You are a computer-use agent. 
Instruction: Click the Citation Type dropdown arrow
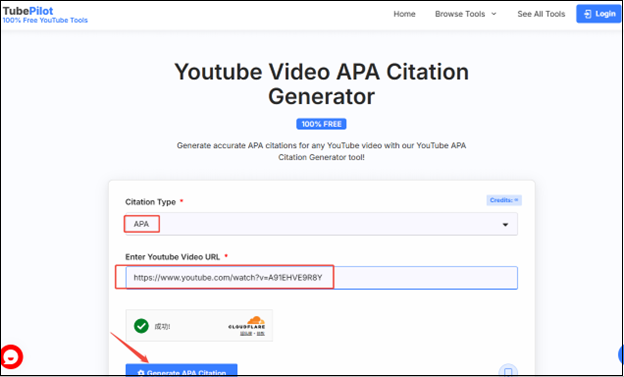tap(505, 225)
